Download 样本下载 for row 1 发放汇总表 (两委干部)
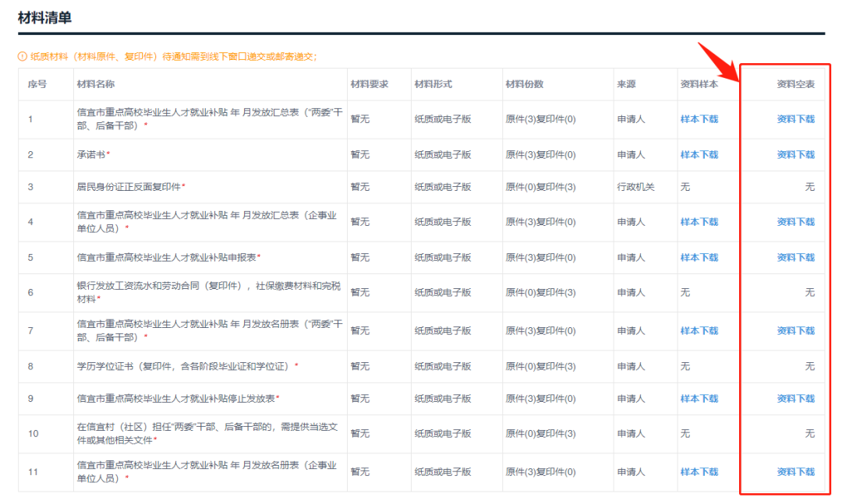 [699, 119]
